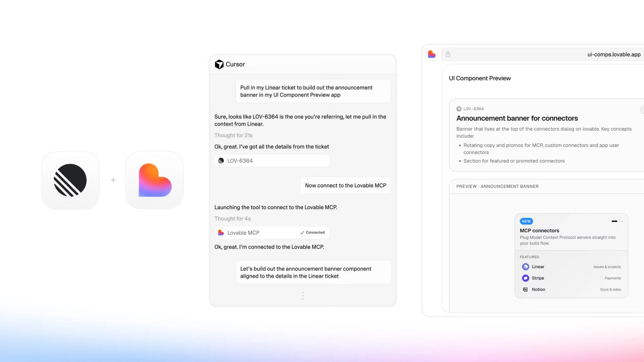Click the Linear icon in featured connectors
Screen dimensions: 644x362
point(526,267)
